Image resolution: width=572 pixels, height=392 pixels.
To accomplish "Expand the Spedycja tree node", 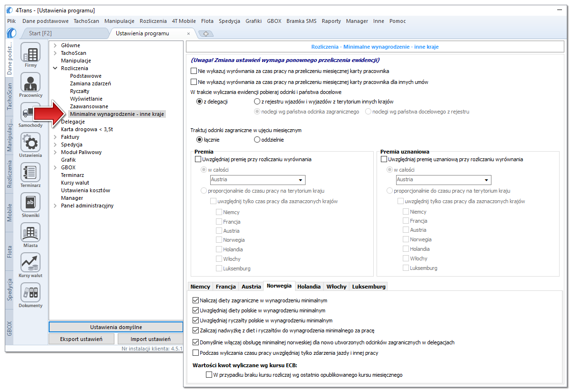I will pos(55,144).
